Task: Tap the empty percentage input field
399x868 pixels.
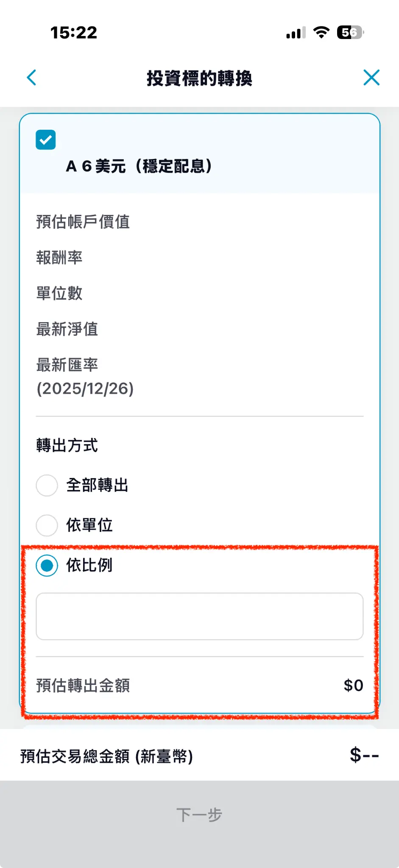Action: click(199, 616)
